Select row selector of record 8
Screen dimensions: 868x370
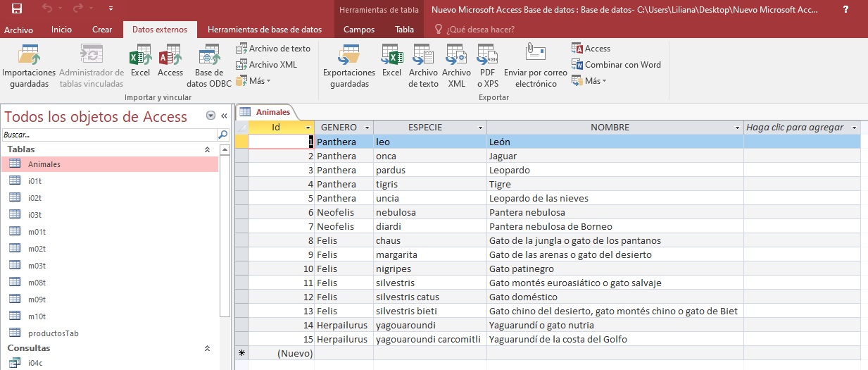click(241, 240)
